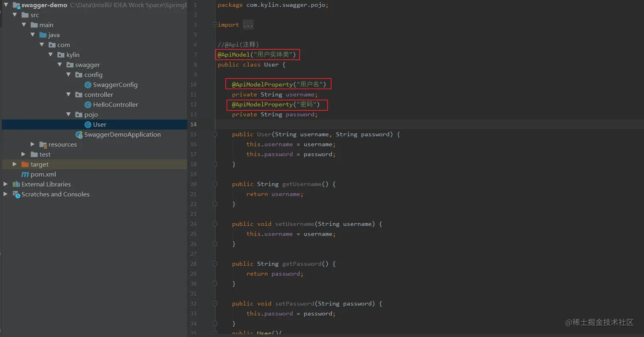Click the com package icon
Screen dimensions: 644x337
click(x=52, y=45)
